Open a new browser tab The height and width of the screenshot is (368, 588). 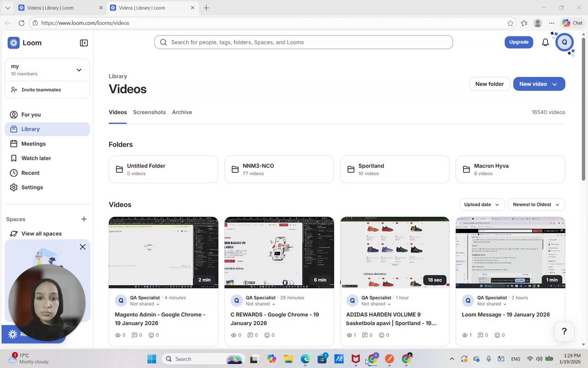206,8
